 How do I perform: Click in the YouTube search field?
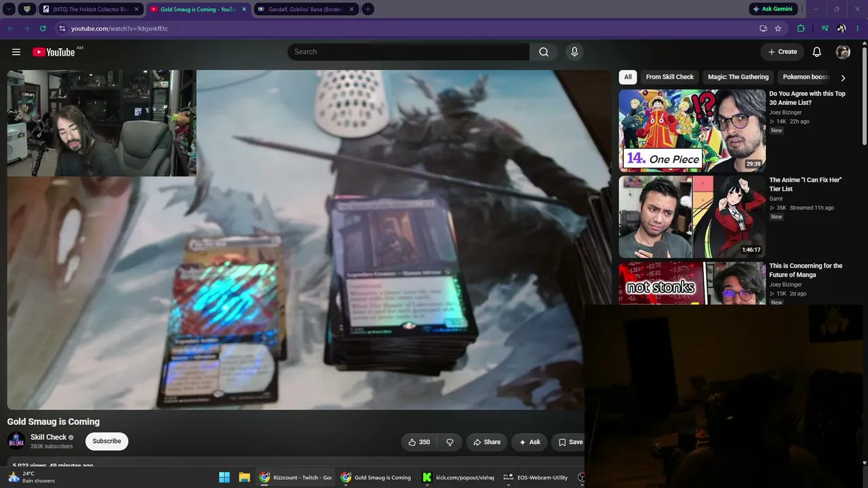[408, 52]
